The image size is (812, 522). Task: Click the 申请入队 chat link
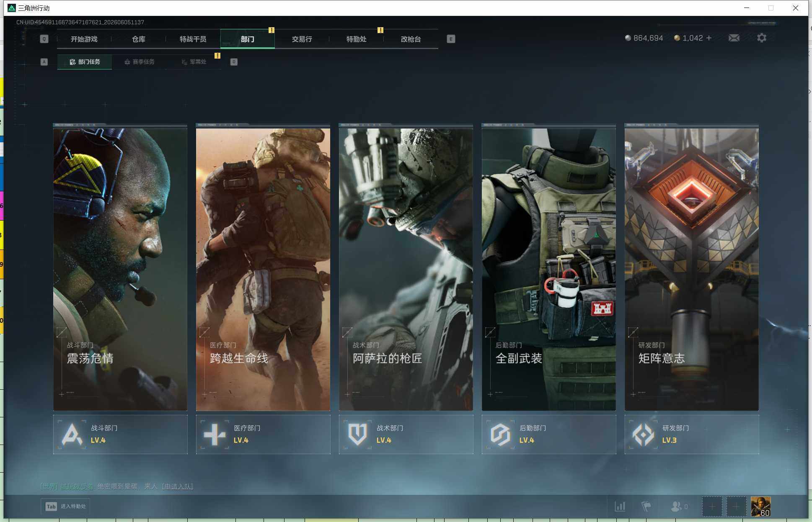coord(177,486)
